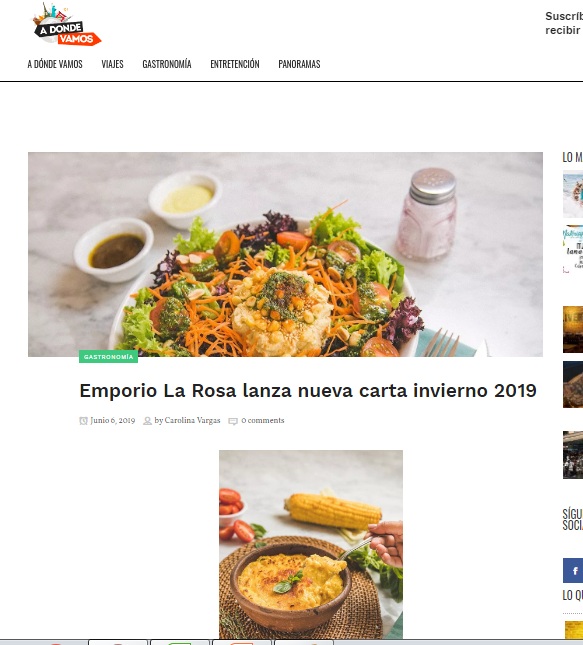Open the Emporio La Rosa article title
Image resolution: width=583 pixels, height=645 pixels.
308,390
